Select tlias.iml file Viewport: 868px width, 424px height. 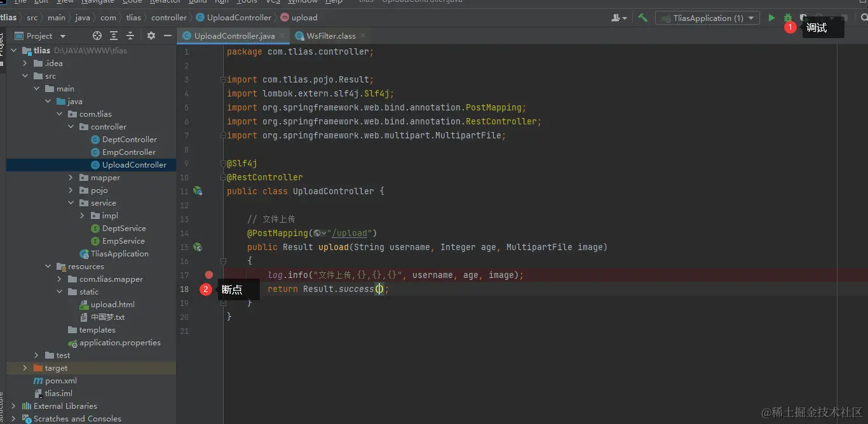[58, 393]
